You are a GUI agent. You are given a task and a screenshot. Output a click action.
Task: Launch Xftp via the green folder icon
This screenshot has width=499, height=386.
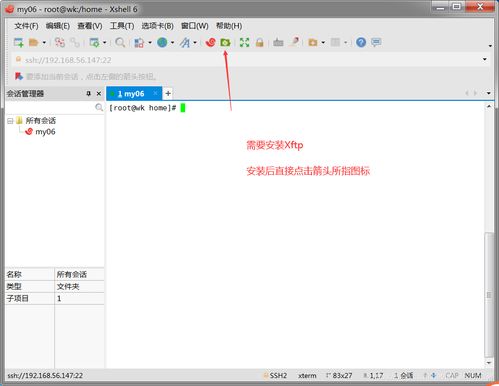coord(226,42)
